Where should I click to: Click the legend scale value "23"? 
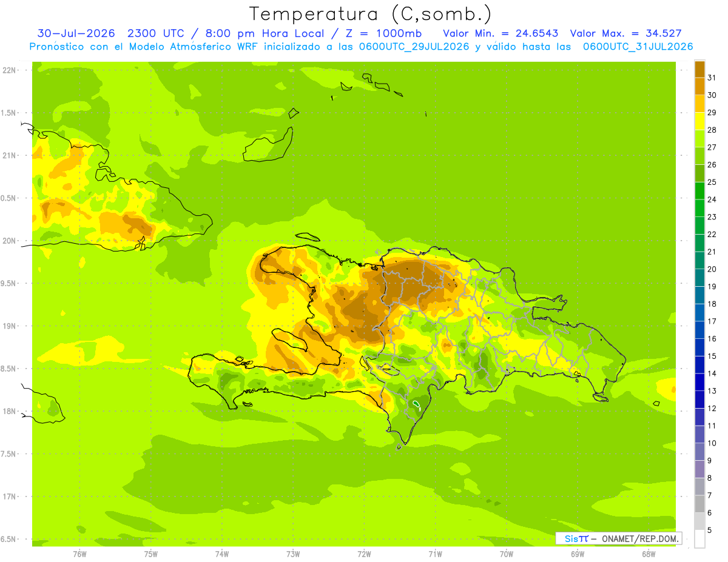click(x=712, y=217)
